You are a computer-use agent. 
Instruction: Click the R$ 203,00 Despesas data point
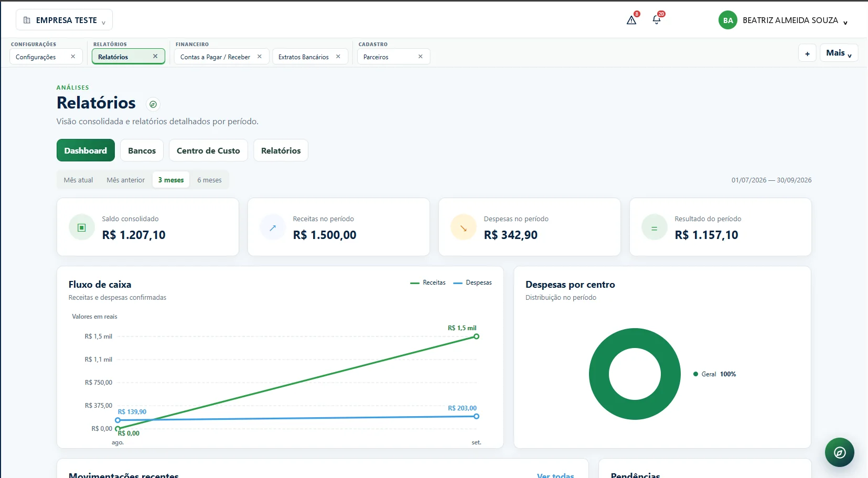click(x=476, y=416)
